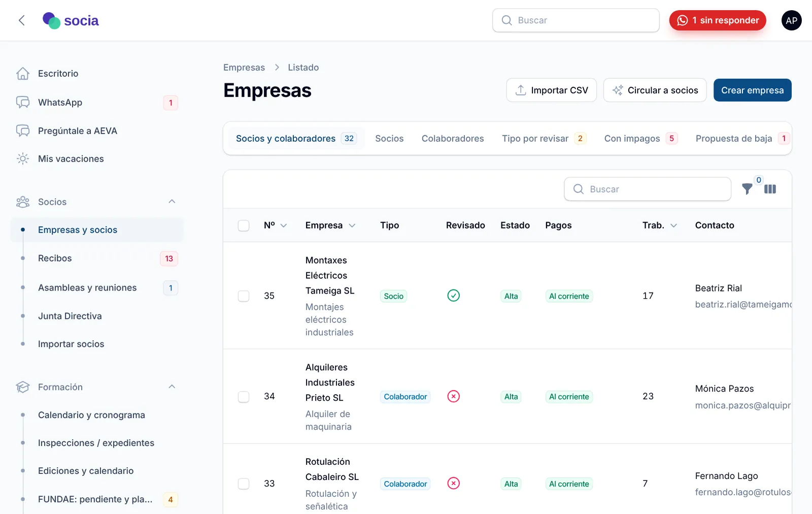Screen dimensions: 812x514
Task: Focus the table Buscar search field
Action: (x=648, y=189)
